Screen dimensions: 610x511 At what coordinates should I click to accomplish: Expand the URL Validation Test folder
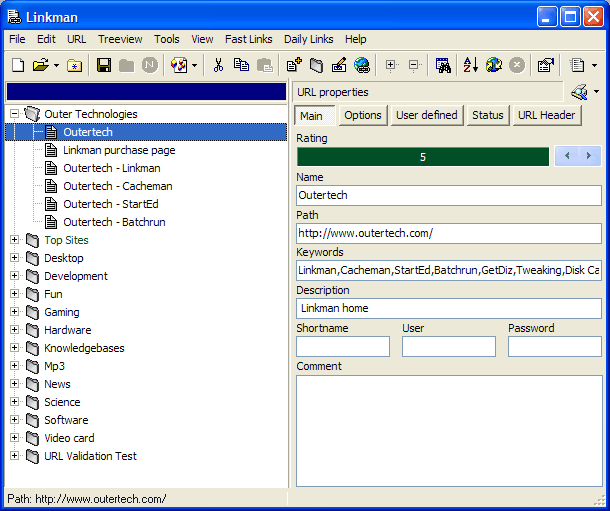[14, 456]
